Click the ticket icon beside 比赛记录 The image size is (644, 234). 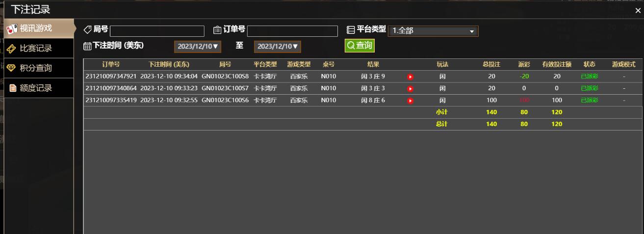click(x=12, y=49)
